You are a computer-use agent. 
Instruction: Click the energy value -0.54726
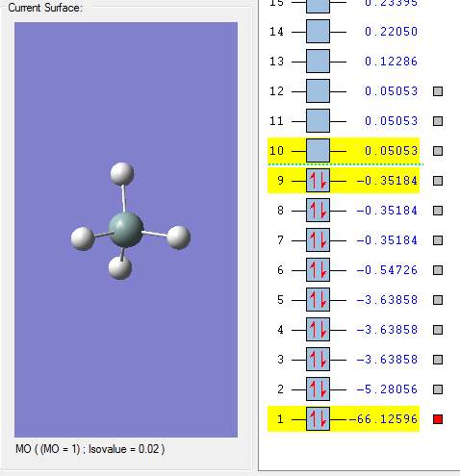coord(387,270)
